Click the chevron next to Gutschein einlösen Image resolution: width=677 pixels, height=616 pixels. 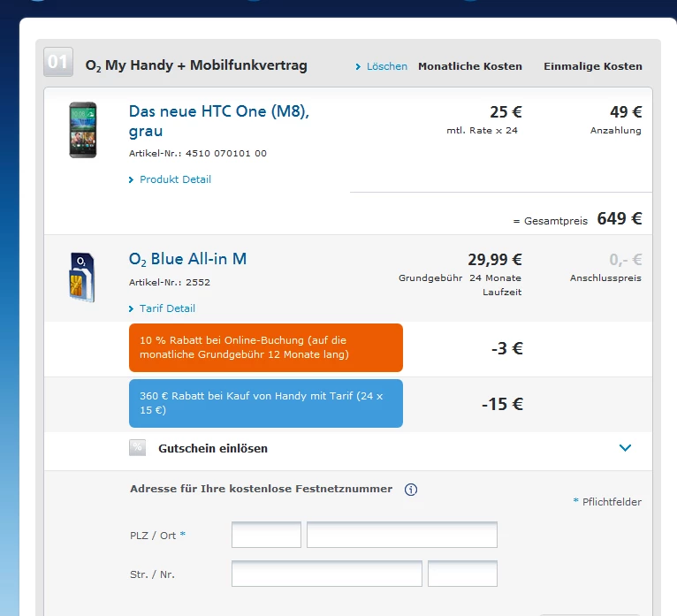point(625,448)
